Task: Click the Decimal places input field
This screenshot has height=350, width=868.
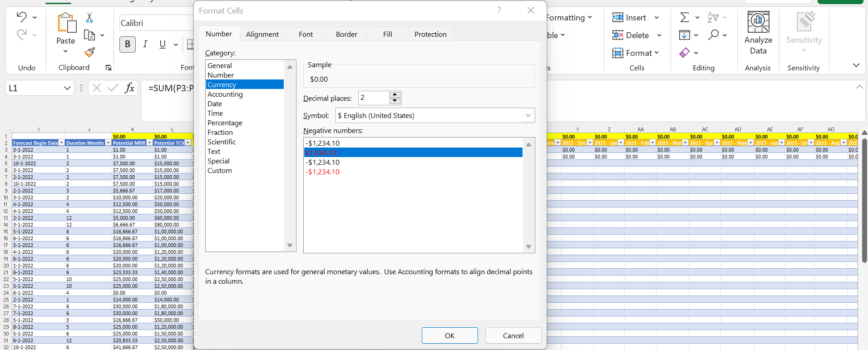Action: coord(374,98)
